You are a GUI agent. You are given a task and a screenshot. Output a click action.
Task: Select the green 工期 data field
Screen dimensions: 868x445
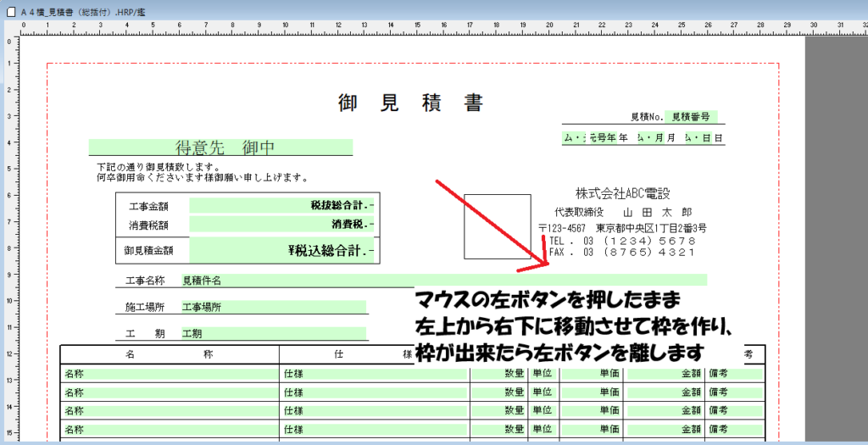coord(274,333)
